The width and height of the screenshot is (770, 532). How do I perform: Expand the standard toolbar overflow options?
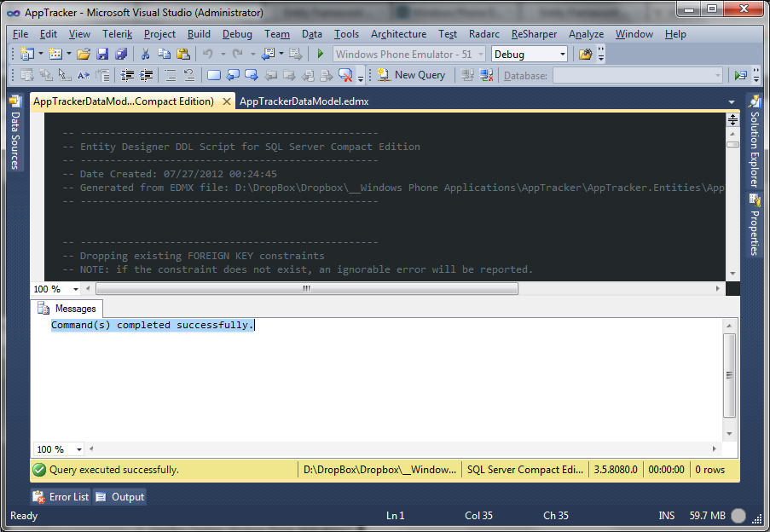[601, 54]
